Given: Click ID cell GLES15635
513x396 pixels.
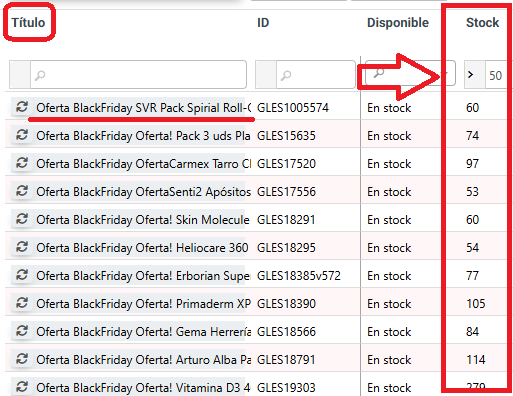Looking at the screenshot, I should coord(286,136).
